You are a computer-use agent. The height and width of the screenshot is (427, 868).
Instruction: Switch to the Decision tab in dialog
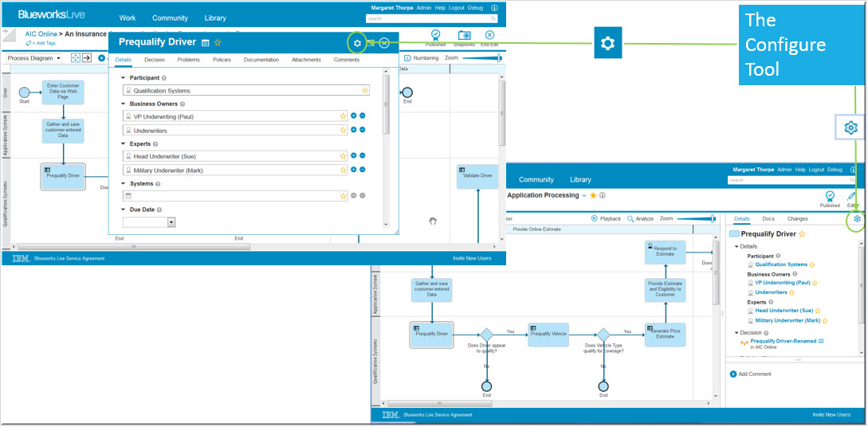[x=155, y=60]
